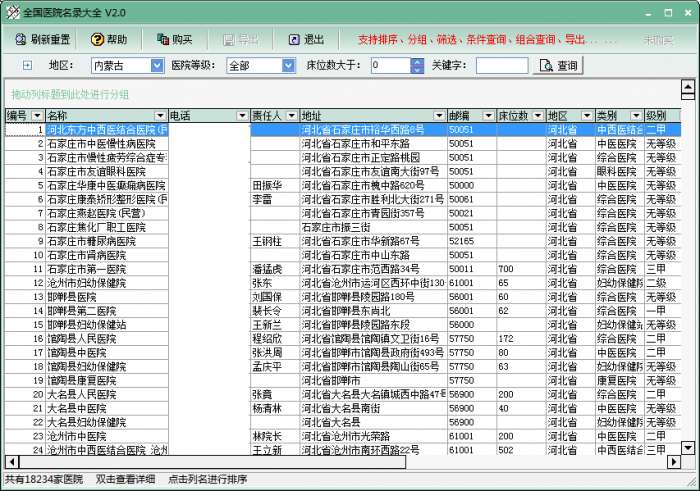Open filter arrow on 名称 column
The image size is (700, 491).
coord(161,116)
